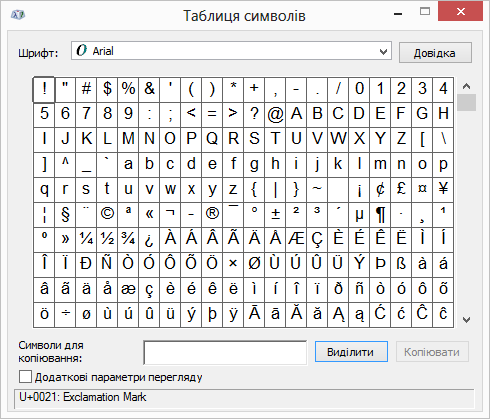Select the pound sterling £ character
The width and height of the screenshot is (490, 419).
(x=401, y=188)
